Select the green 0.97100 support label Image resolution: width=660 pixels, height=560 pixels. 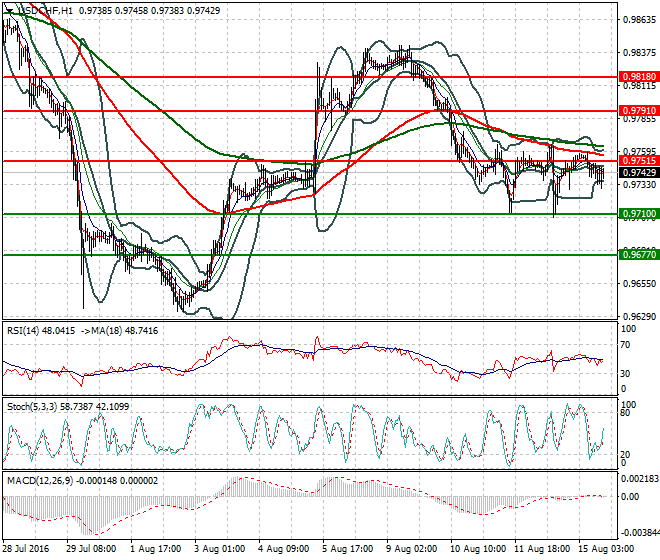(639, 214)
